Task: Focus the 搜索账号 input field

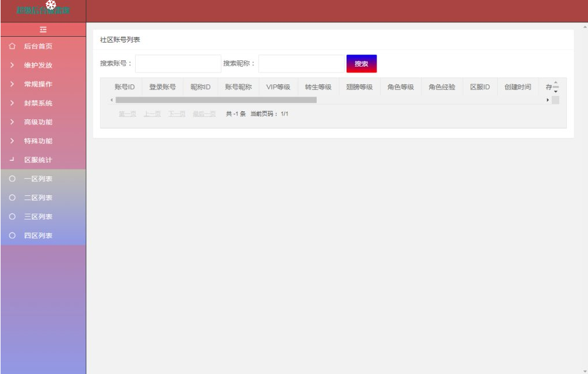Action: 178,64
